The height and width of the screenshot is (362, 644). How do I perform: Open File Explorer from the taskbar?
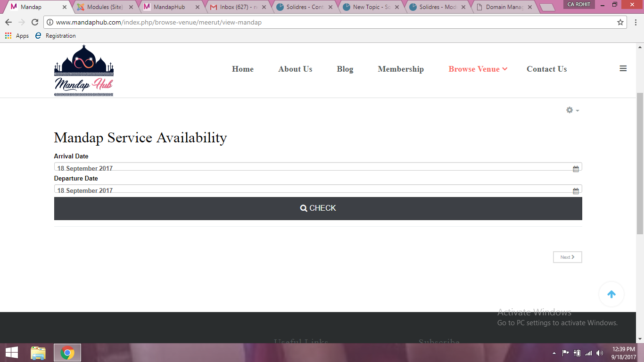coord(38,353)
